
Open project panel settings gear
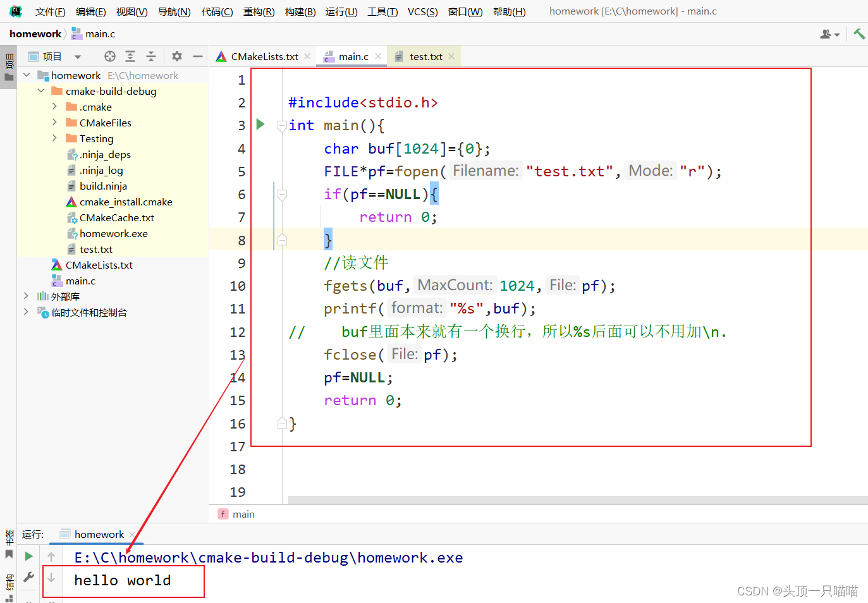pyautogui.click(x=177, y=56)
